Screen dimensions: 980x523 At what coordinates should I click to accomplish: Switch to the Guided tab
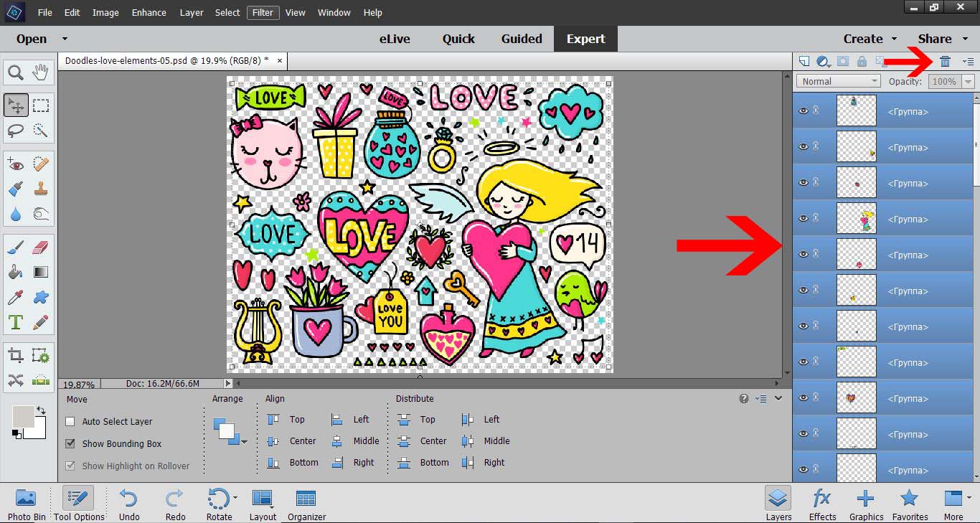click(x=522, y=39)
